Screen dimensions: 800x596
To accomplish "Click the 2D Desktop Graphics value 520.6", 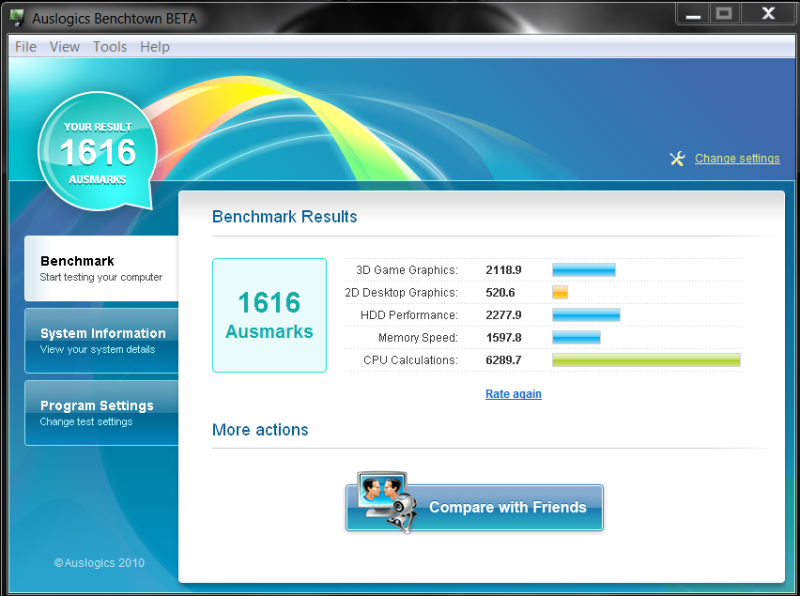I will pyautogui.click(x=500, y=292).
